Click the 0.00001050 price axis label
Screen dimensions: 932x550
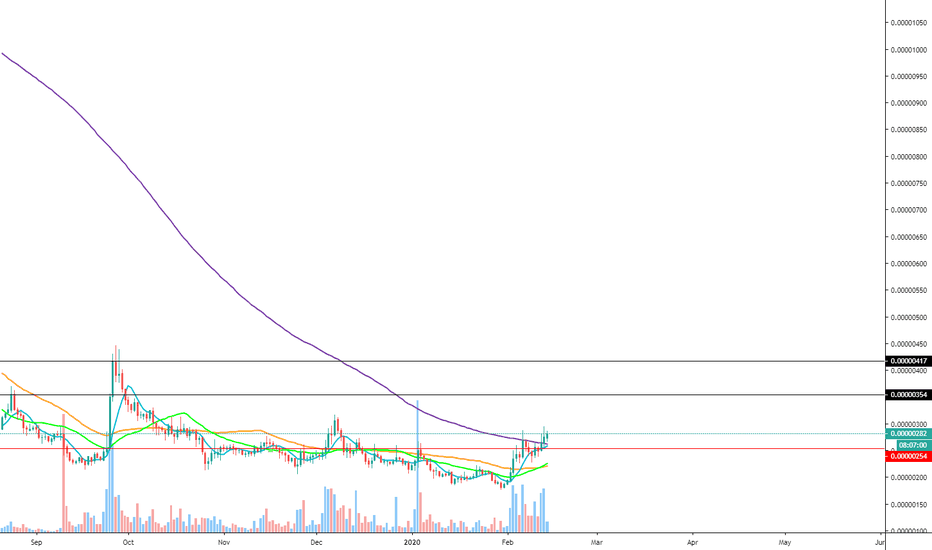[908, 23]
